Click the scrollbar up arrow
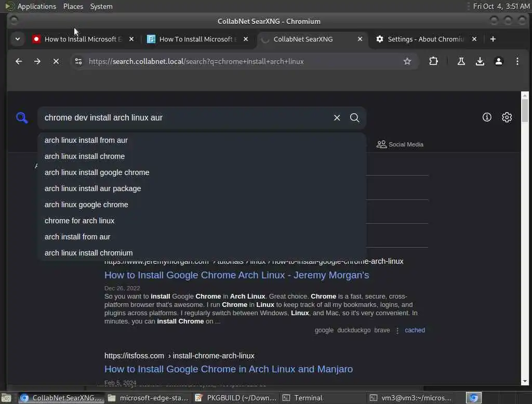This screenshot has width=532, height=404. pyautogui.click(x=525, y=96)
